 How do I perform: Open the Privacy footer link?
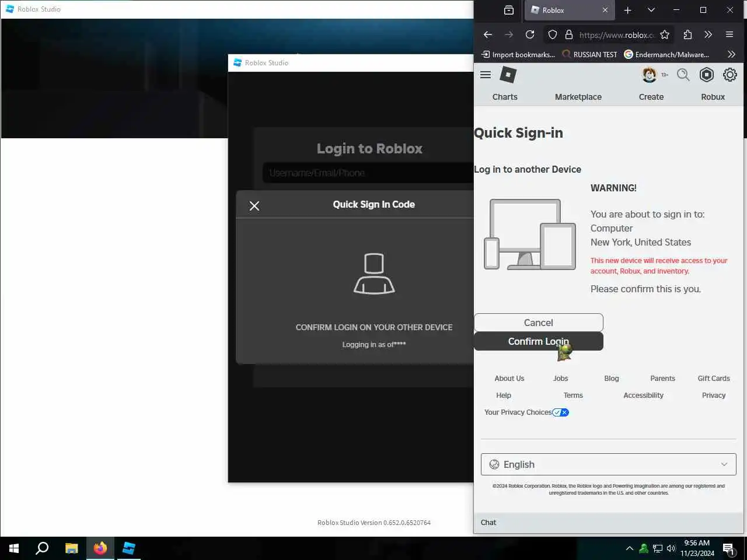[x=714, y=395]
